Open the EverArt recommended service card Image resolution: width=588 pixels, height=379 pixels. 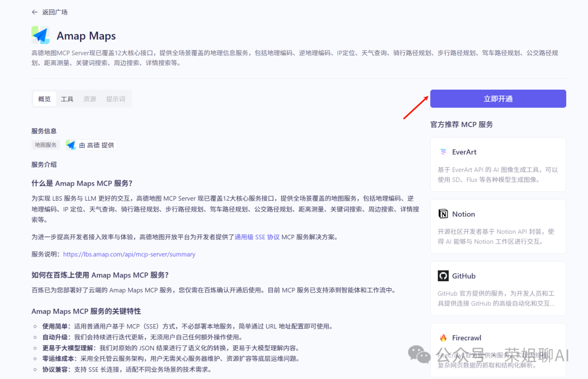tap(498, 164)
